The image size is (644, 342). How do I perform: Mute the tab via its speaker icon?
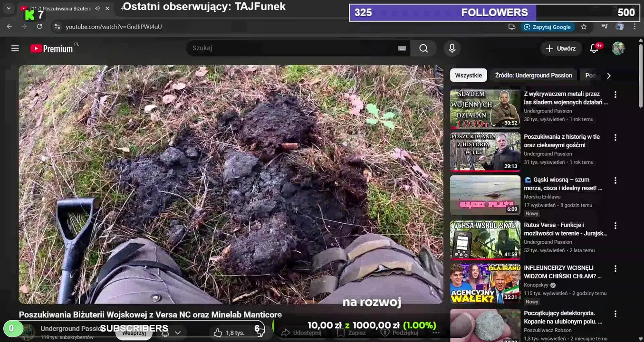(97, 9)
